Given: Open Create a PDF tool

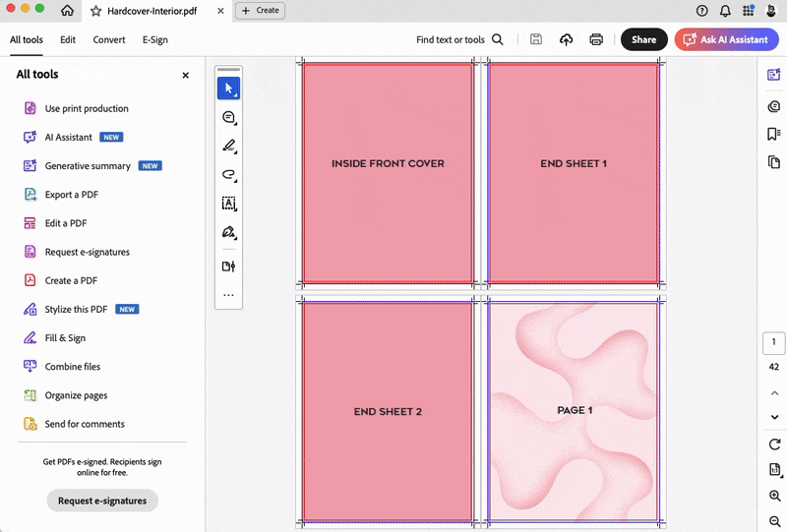Looking at the screenshot, I should [61, 280].
